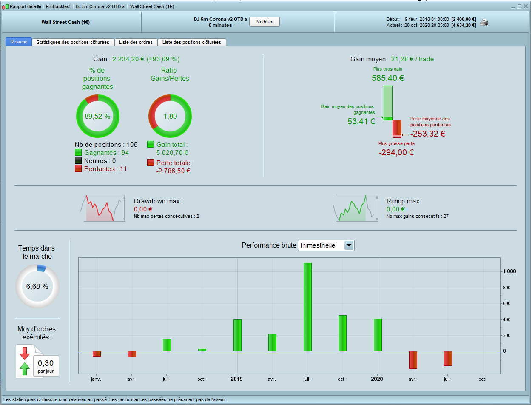Viewport: 532px width, 405px height.
Task: Click the Nb de positions : 105 text
Action: pos(106,145)
